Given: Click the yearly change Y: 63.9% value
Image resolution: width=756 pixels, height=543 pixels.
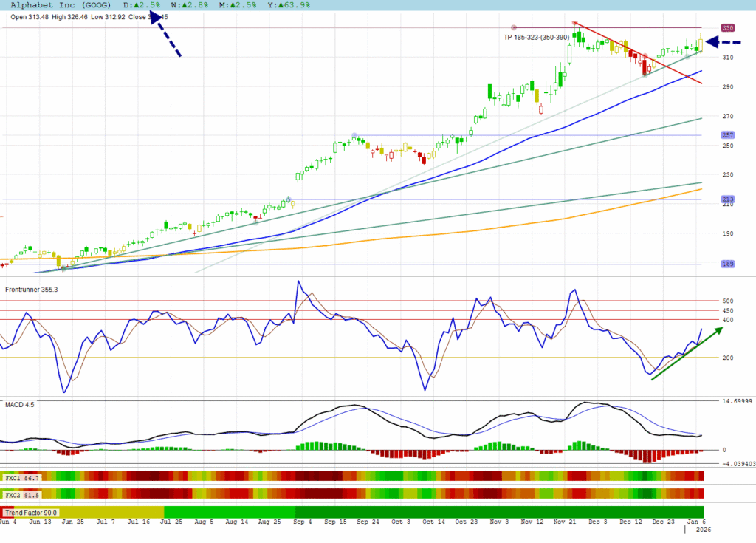Looking at the screenshot, I should tap(288, 4).
